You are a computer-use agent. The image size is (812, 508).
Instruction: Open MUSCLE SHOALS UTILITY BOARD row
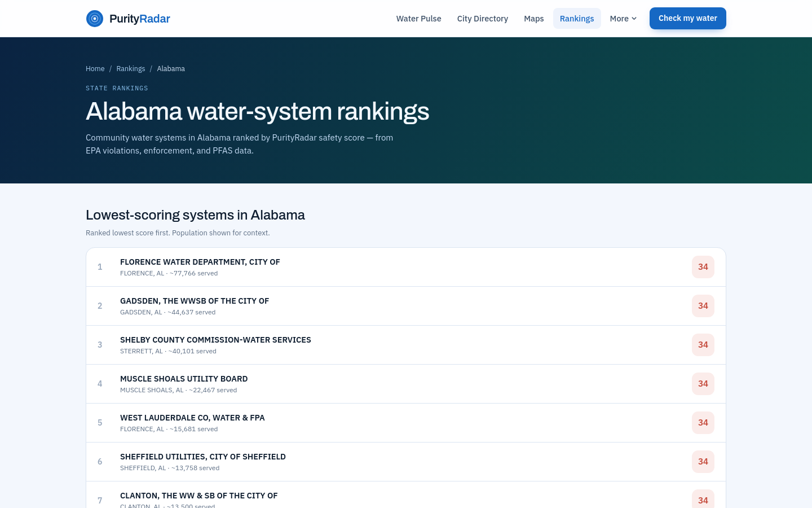[x=406, y=384]
